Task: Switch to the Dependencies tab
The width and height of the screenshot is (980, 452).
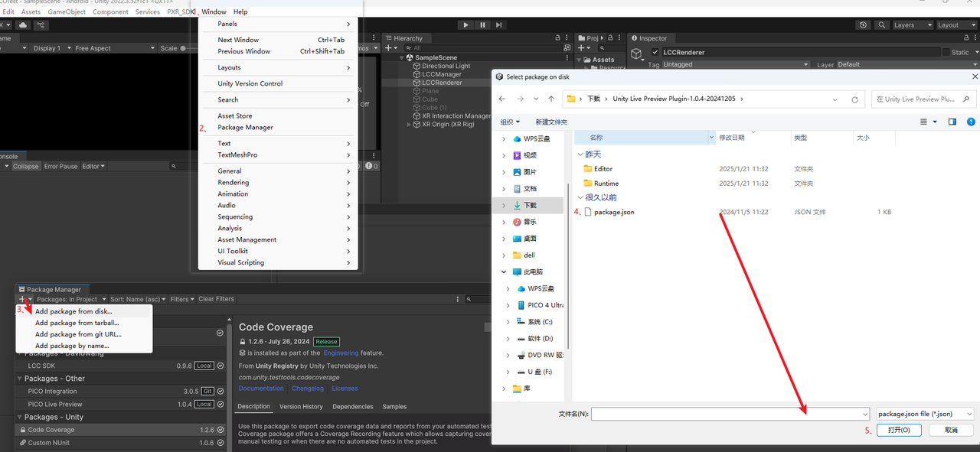Action: (x=352, y=406)
